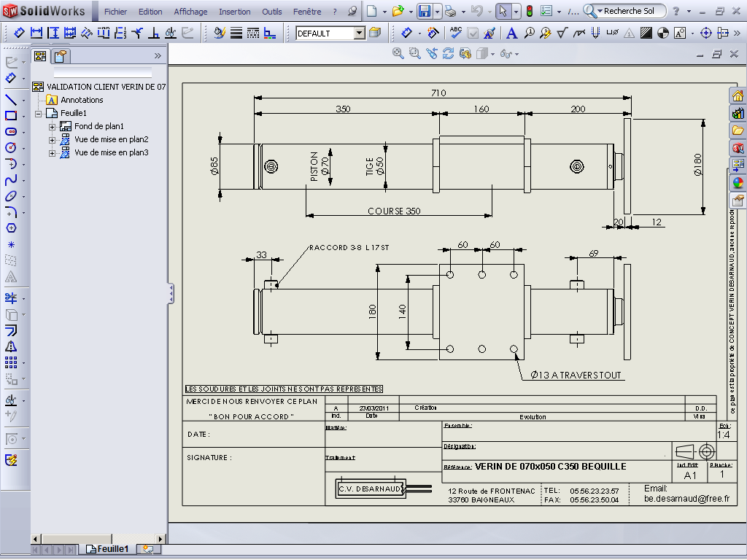
Task: Expand Vue de mise en plan2 node
Action: click(52, 140)
